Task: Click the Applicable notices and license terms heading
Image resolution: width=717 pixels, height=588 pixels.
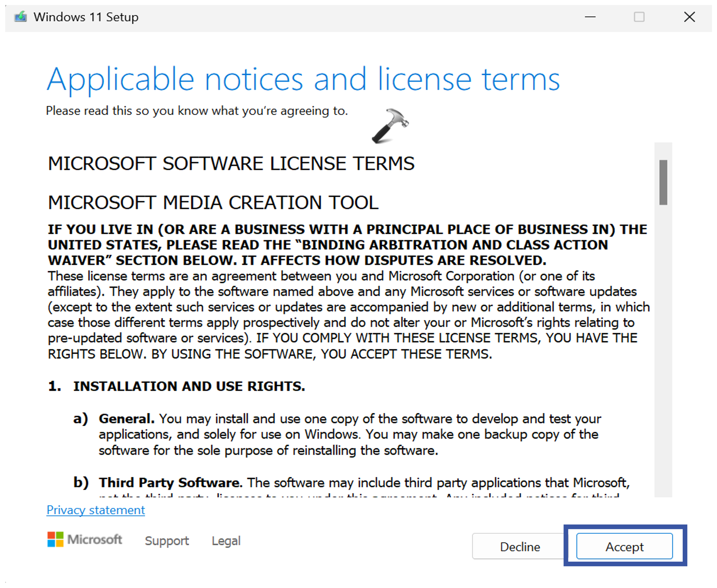Action: click(x=303, y=80)
